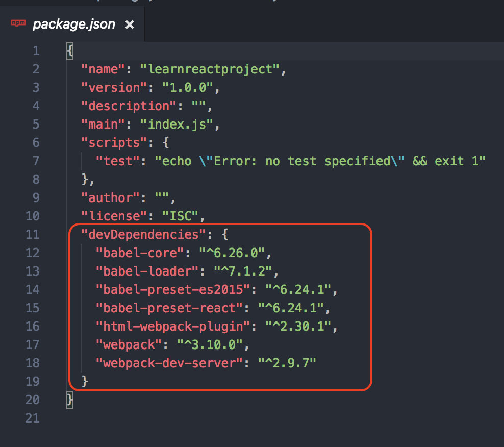Select the "scripts" property key
This screenshot has width=504, height=447.
(110, 142)
